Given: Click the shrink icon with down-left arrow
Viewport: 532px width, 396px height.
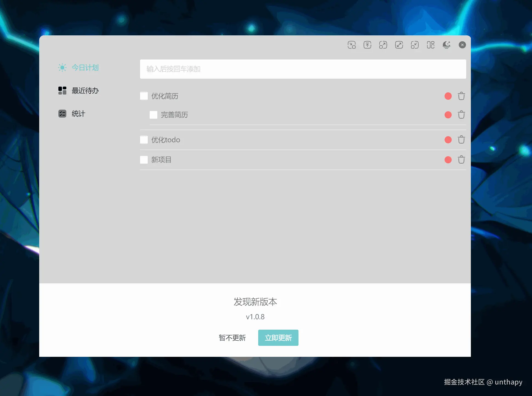Looking at the screenshot, I should point(414,45).
